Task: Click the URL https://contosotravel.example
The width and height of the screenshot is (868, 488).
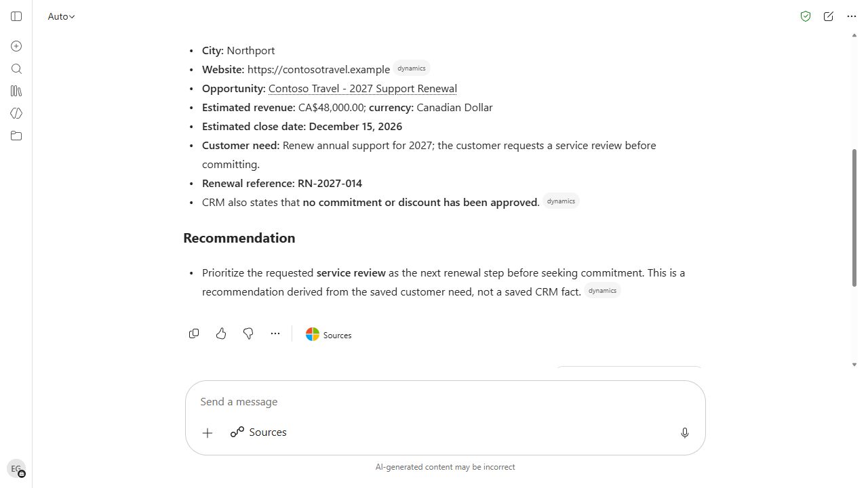Action: 319,70
